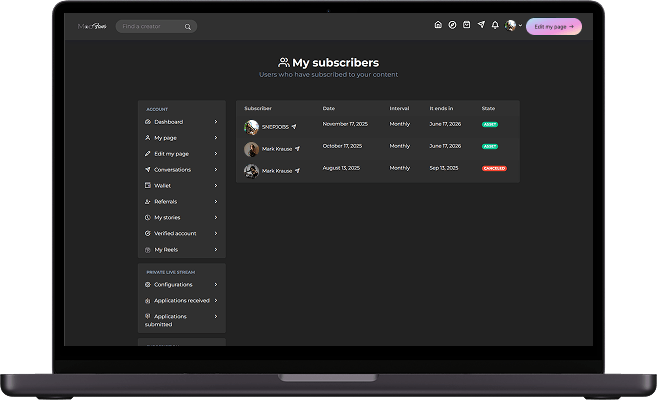657x401 pixels.
Task: Click the Dashboard gauge icon
Action: tap(147, 122)
